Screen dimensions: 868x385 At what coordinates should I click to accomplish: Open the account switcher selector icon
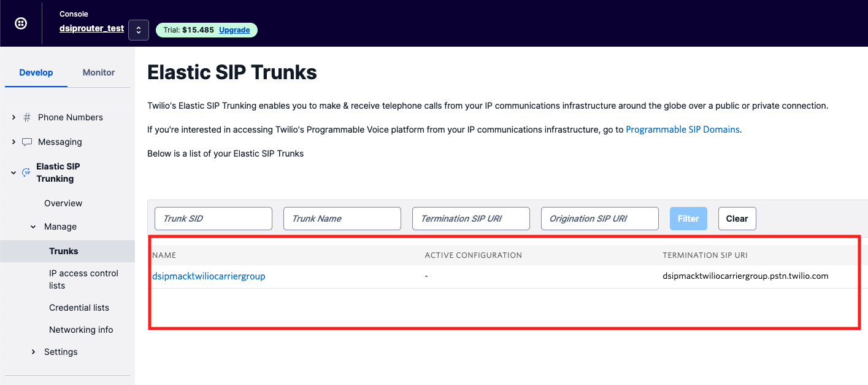[x=138, y=29]
